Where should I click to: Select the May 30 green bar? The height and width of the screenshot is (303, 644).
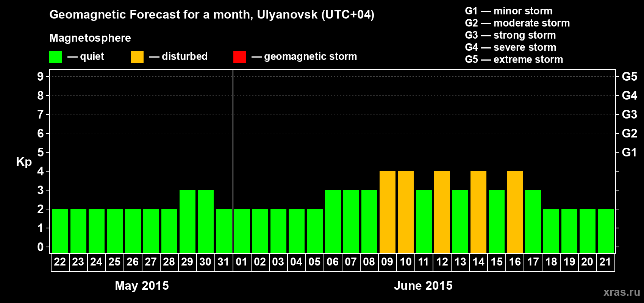(206, 221)
